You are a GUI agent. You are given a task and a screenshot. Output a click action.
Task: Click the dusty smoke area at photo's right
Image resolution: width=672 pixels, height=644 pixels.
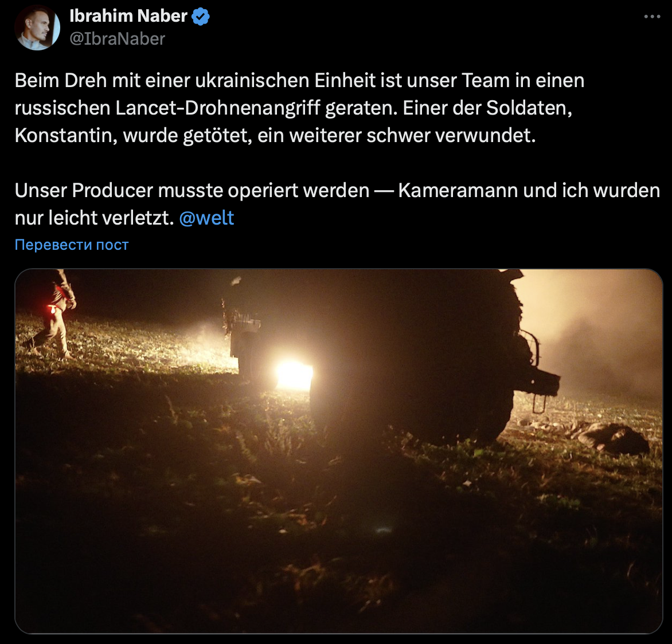click(600, 338)
